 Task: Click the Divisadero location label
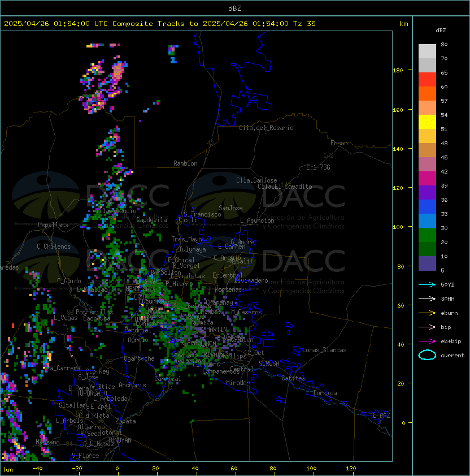[251, 280]
